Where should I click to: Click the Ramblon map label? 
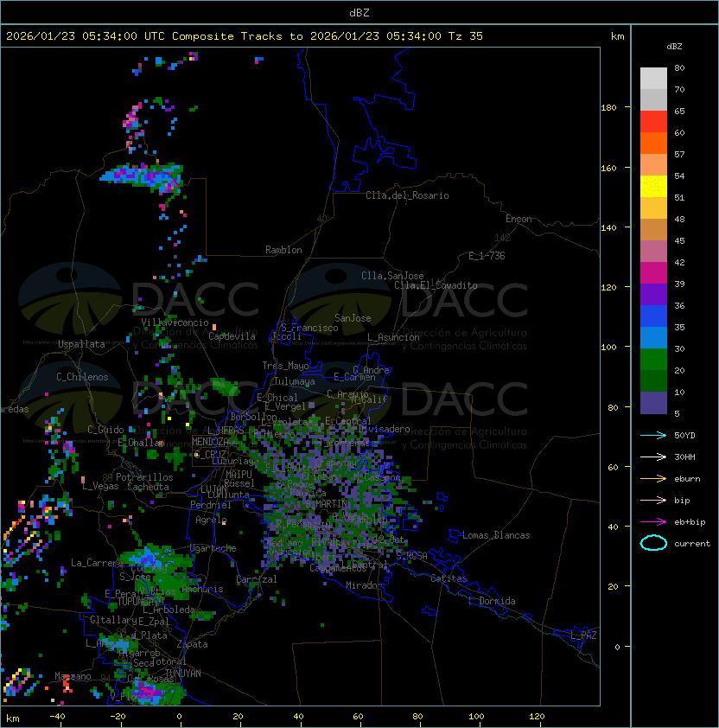pos(283,250)
